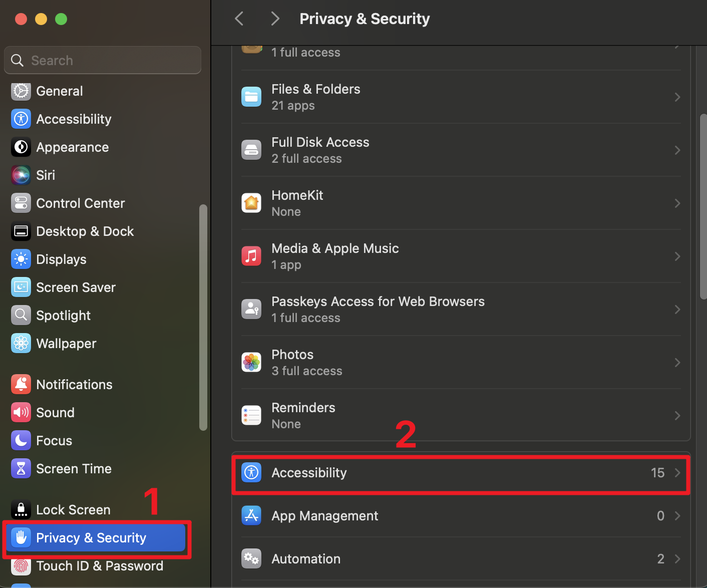Select the General sidebar label
Image resolution: width=707 pixels, height=588 pixels.
pos(60,91)
